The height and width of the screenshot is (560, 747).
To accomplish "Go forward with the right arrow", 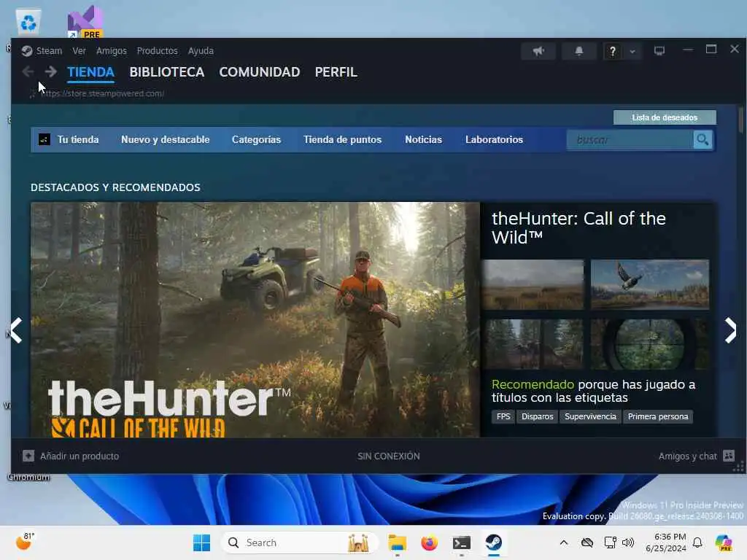I will (x=50, y=72).
